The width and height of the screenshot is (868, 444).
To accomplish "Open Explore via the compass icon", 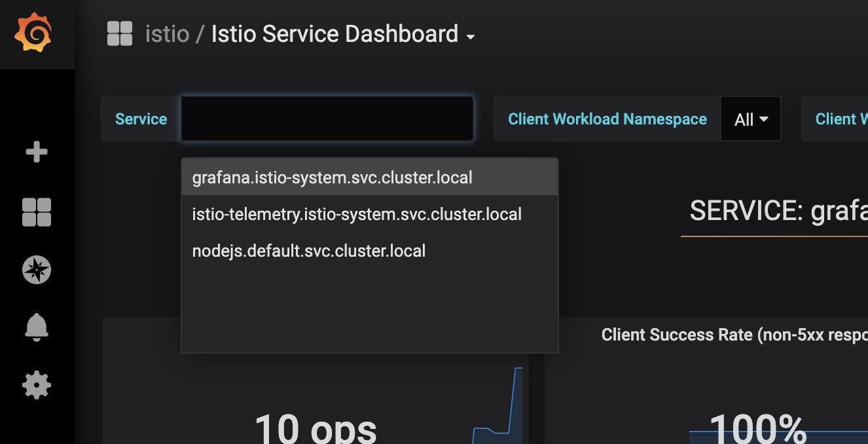I will coord(36,269).
